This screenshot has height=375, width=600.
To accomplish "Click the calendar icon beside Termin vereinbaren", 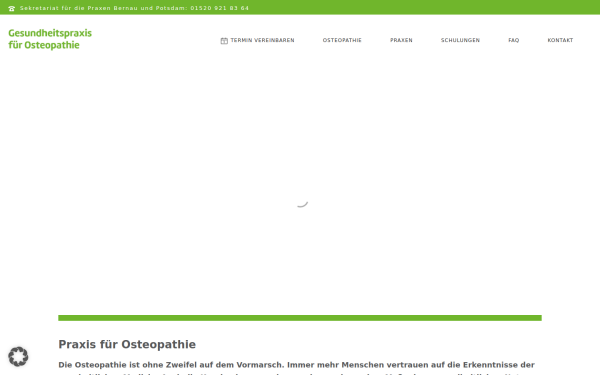I will coord(224,41).
